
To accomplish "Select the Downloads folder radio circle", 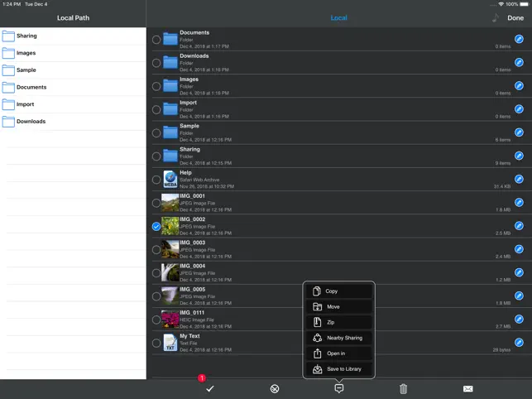I will point(156,63).
